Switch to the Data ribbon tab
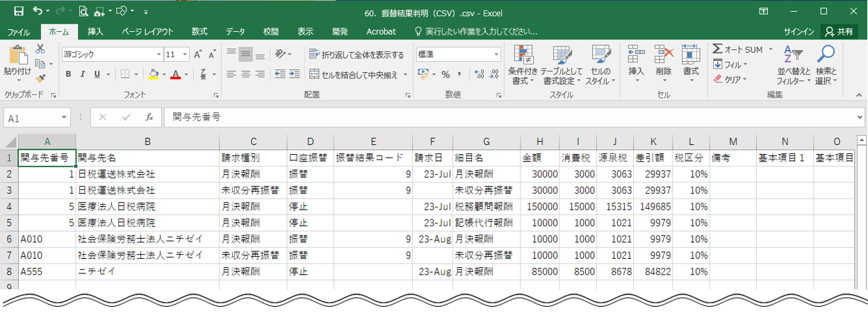 [235, 31]
